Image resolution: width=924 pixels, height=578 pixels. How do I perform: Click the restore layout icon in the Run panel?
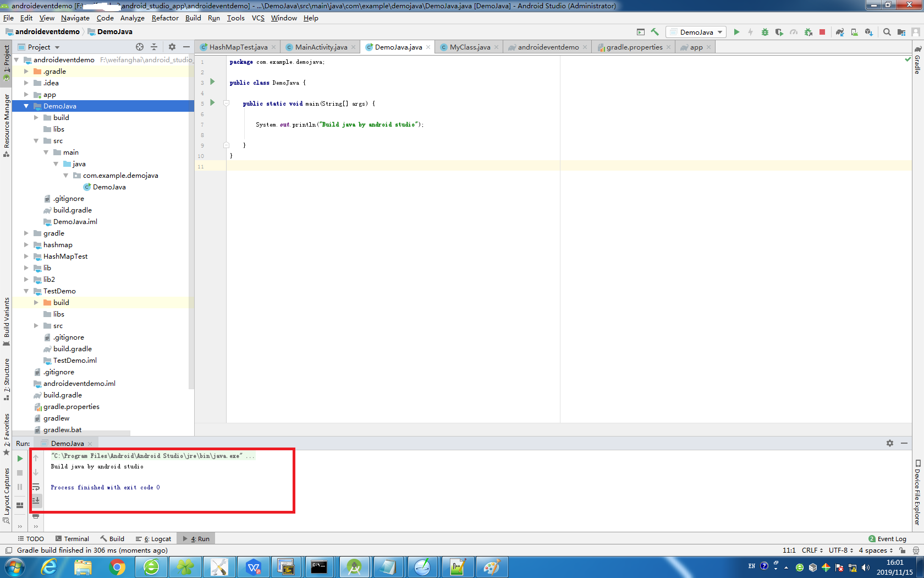20,505
